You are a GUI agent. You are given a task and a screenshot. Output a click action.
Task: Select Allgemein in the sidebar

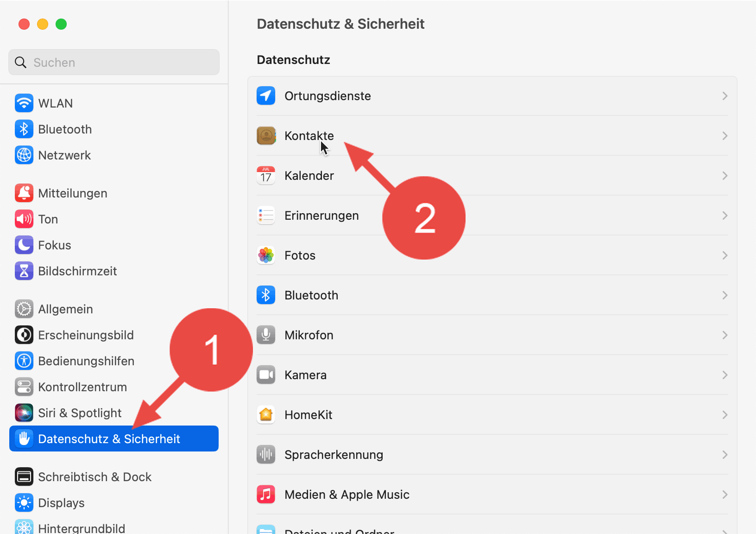tap(66, 309)
